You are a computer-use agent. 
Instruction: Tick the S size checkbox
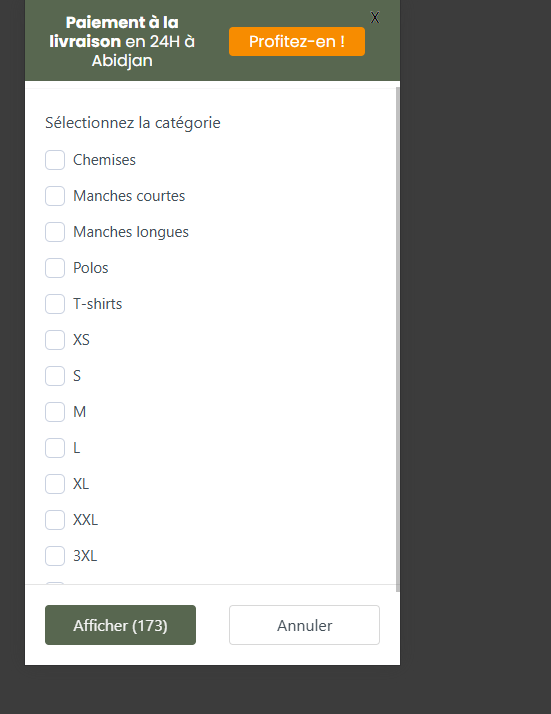55,376
